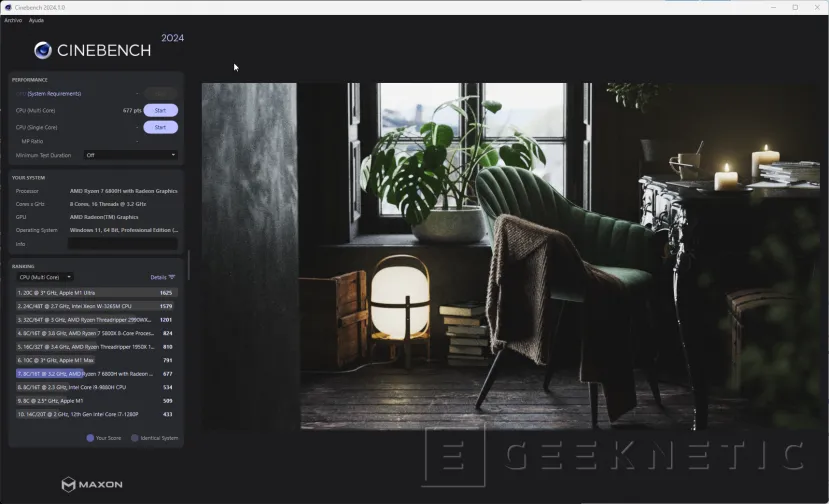Open the Ayuda menu
Image resolution: width=829 pixels, height=504 pixels.
(36, 20)
